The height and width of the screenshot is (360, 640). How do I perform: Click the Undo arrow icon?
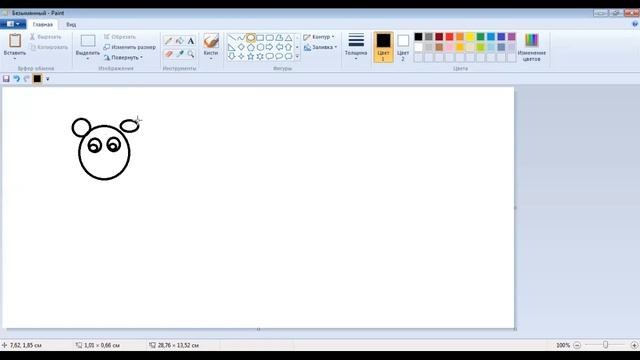pyautogui.click(x=16, y=79)
